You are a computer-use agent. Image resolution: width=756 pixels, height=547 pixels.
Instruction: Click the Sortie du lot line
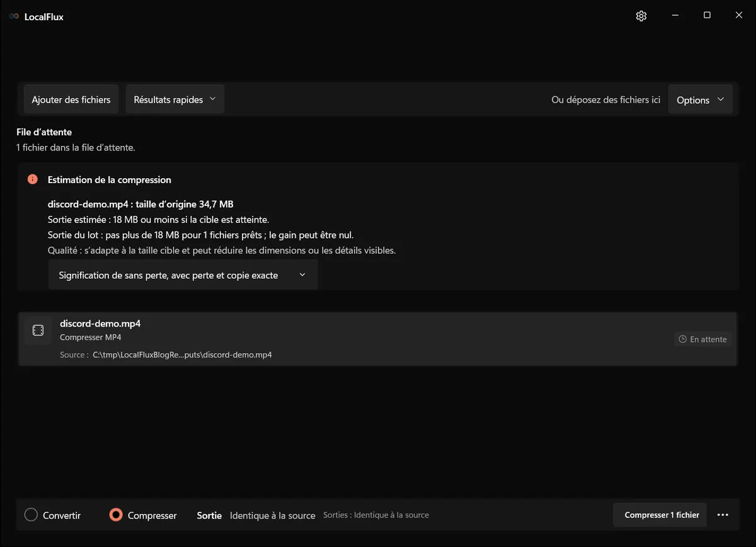coord(201,235)
